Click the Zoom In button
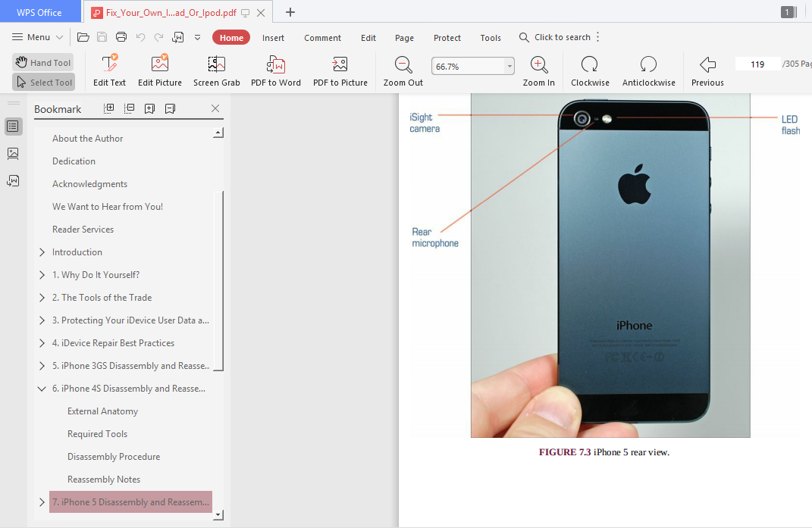 click(x=538, y=70)
